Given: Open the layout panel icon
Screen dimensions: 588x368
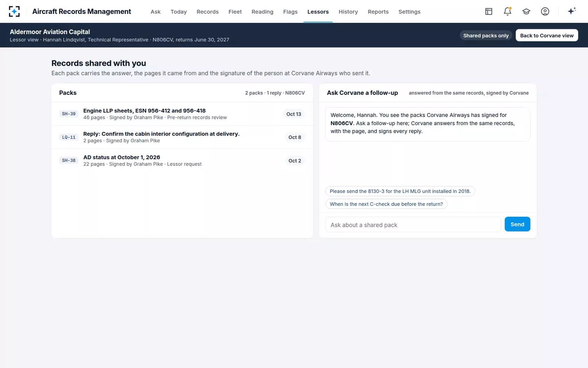Looking at the screenshot, I should pyautogui.click(x=489, y=11).
